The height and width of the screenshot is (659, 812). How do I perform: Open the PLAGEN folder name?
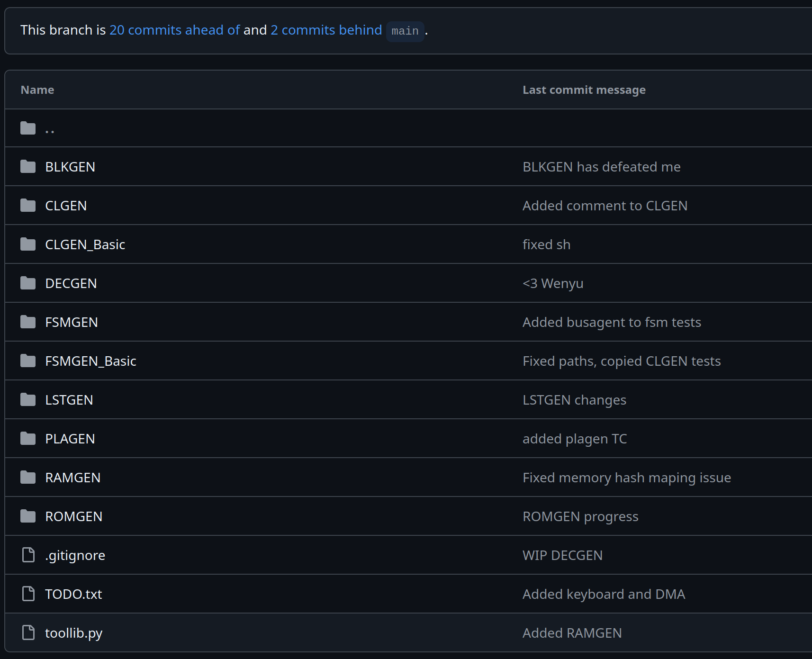(70, 439)
